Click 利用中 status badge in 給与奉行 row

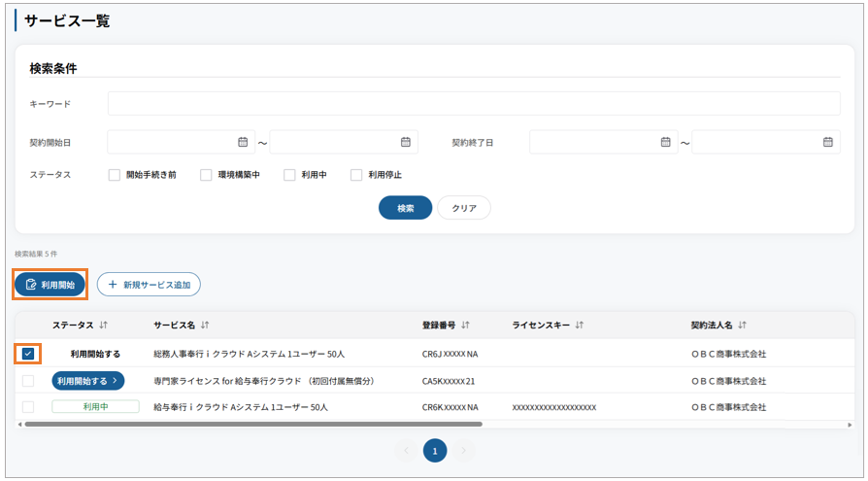tap(96, 407)
